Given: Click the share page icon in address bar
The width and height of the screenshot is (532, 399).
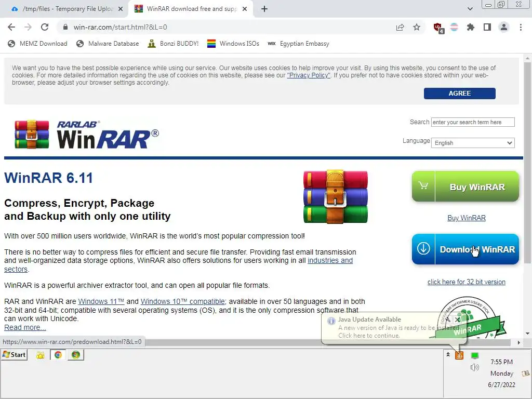Looking at the screenshot, I should pos(400,27).
